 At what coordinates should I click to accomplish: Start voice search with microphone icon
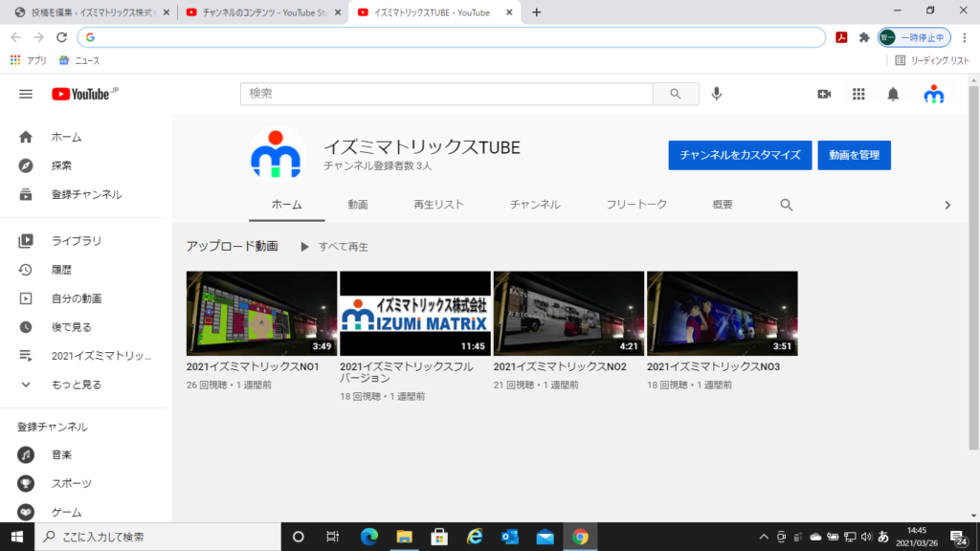(x=716, y=94)
